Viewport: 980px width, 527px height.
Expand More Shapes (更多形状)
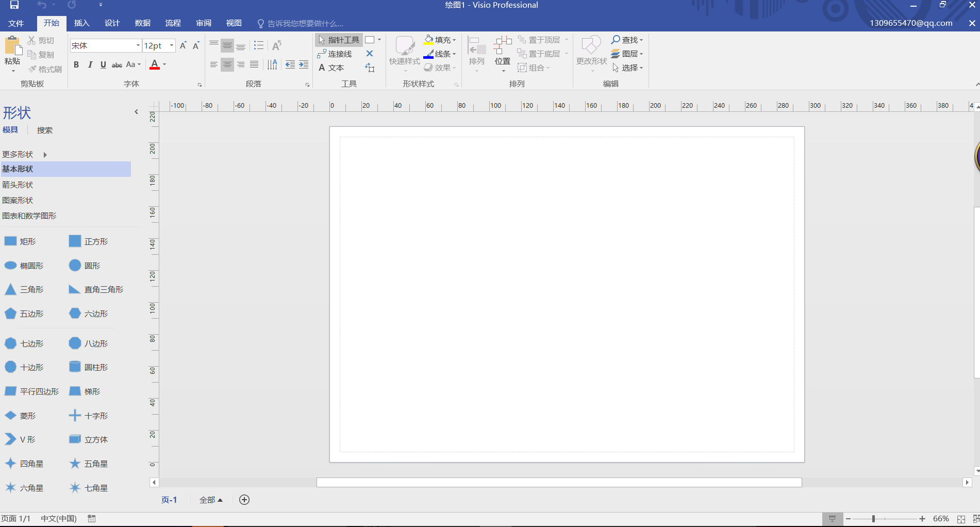24,154
